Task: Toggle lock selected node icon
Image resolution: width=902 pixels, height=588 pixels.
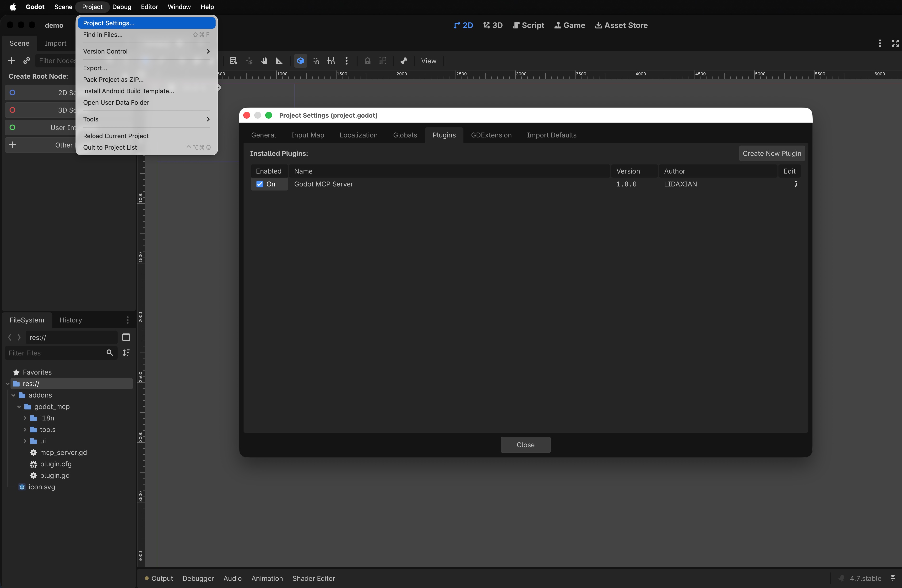Action: pyautogui.click(x=367, y=61)
